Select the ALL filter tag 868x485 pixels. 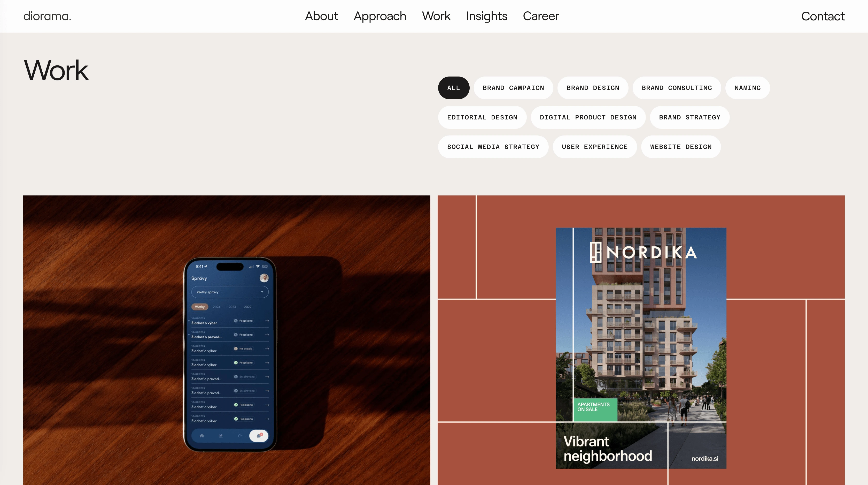pyautogui.click(x=453, y=88)
